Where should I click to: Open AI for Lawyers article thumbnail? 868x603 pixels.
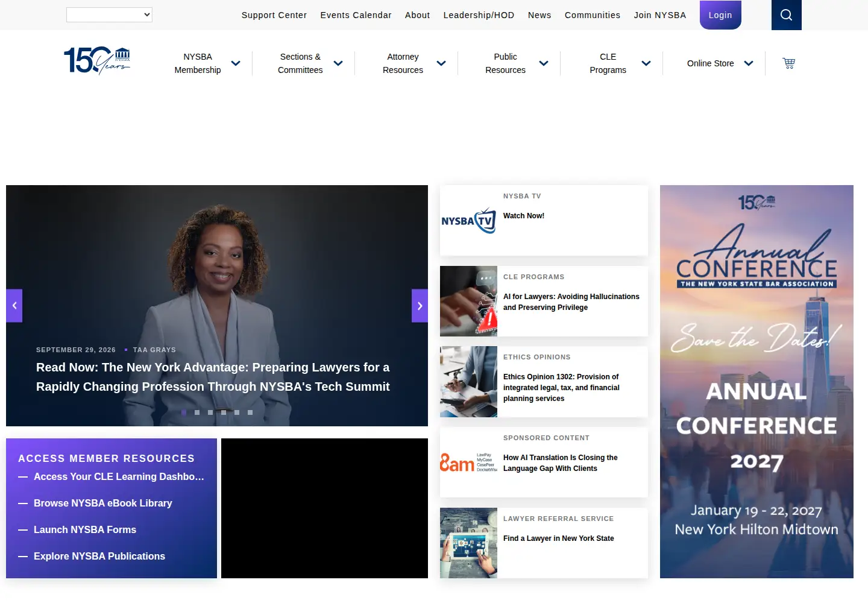pyautogui.click(x=468, y=301)
